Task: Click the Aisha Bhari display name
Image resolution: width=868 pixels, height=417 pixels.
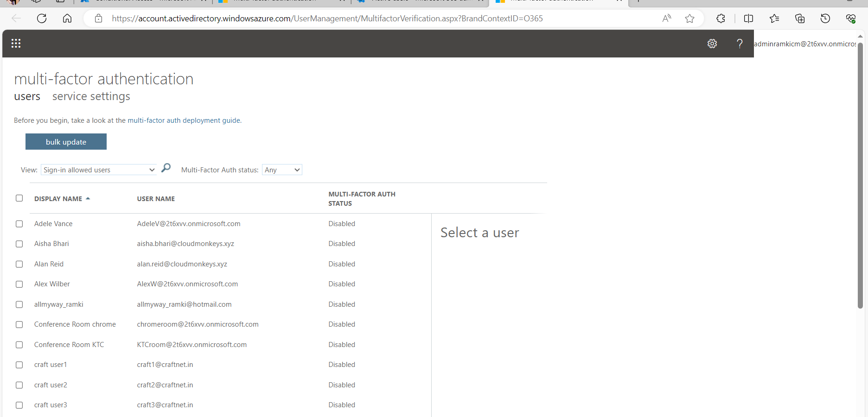Action: [51, 244]
